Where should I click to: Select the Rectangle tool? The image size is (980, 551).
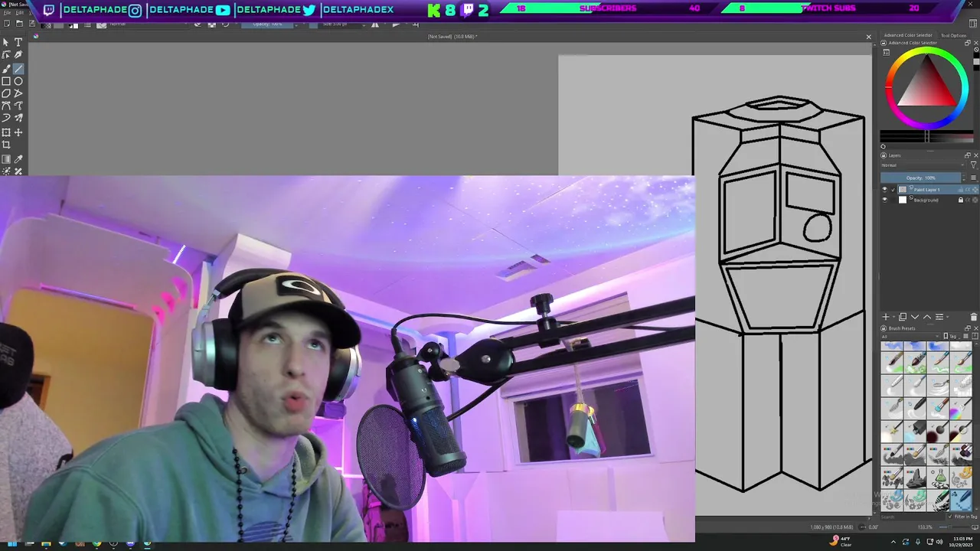[6, 81]
